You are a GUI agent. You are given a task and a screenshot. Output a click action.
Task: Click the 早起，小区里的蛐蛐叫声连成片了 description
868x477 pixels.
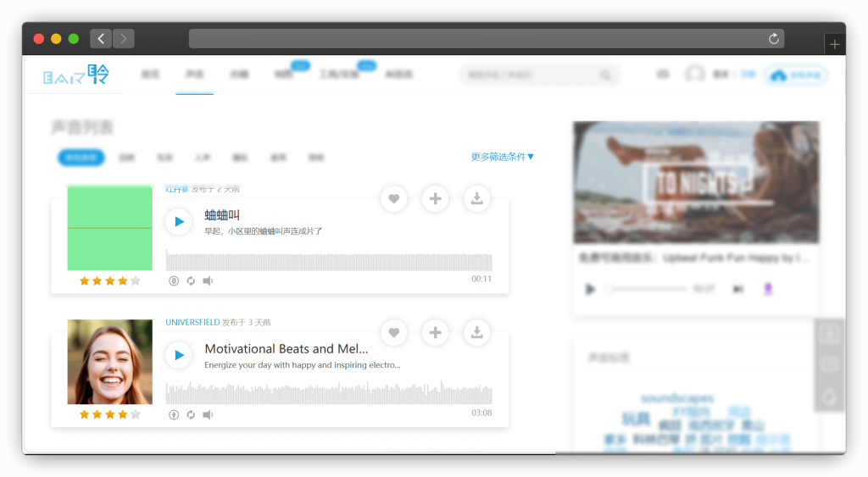pos(264,231)
